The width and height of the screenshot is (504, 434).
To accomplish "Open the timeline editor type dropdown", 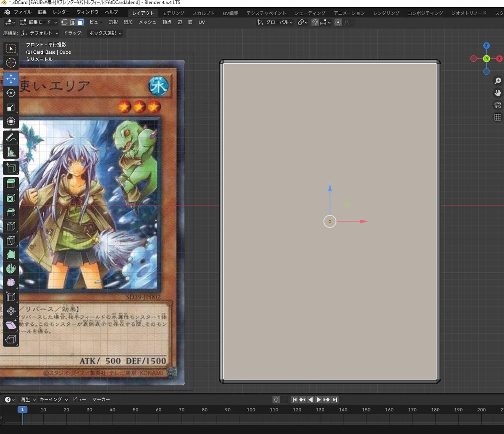I will pyautogui.click(x=10, y=400).
